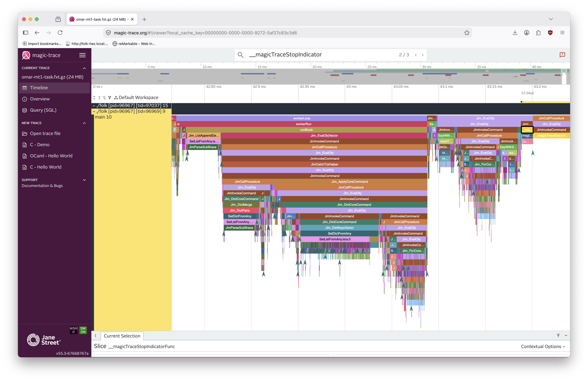Go to previous search result
The width and height of the screenshot is (588, 381).
pyautogui.click(x=416, y=55)
